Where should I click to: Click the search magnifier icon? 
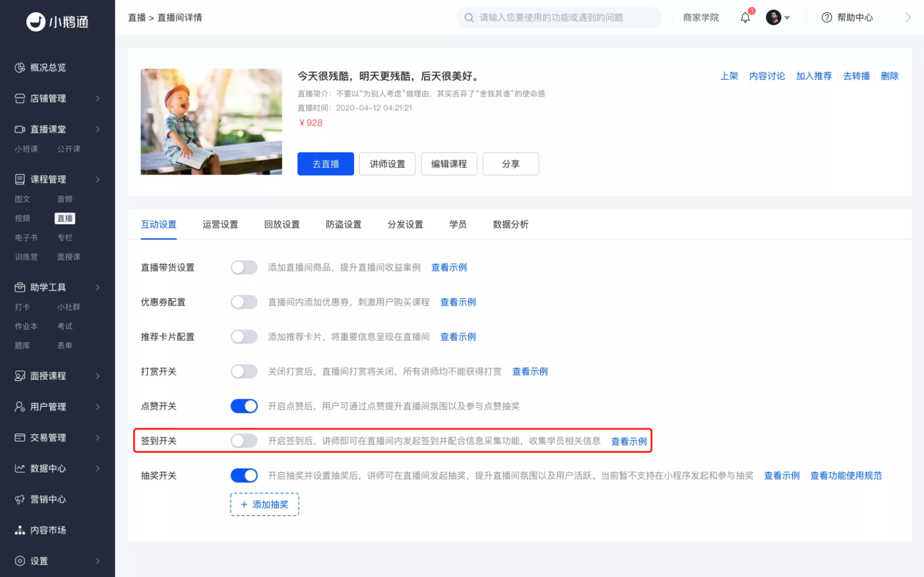(x=469, y=18)
